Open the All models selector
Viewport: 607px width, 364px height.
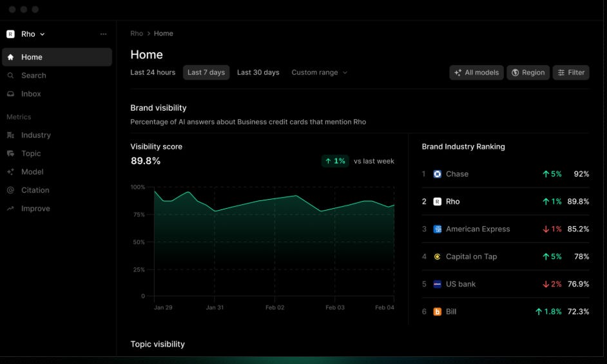click(477, 72)
